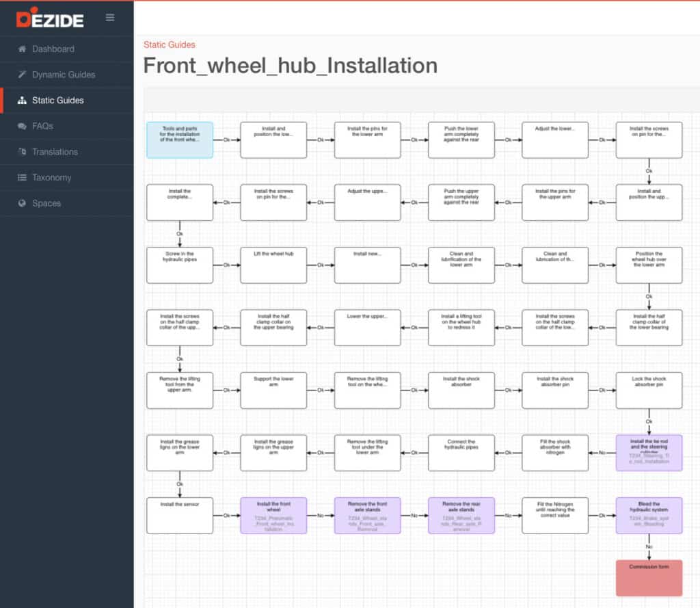700x608 pixels.
Task: Select 'Position the wheel hub over the lower arm' node
Action: pos(649,265)
